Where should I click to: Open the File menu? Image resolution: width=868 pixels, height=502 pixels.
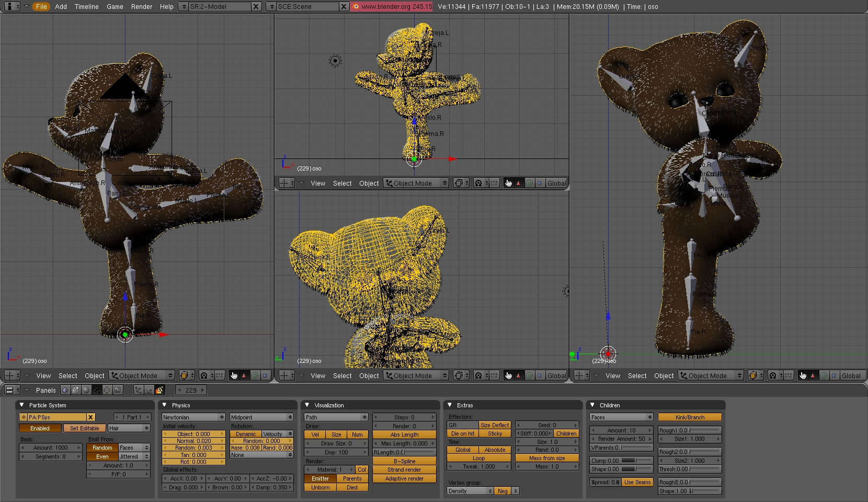point(41,7)
